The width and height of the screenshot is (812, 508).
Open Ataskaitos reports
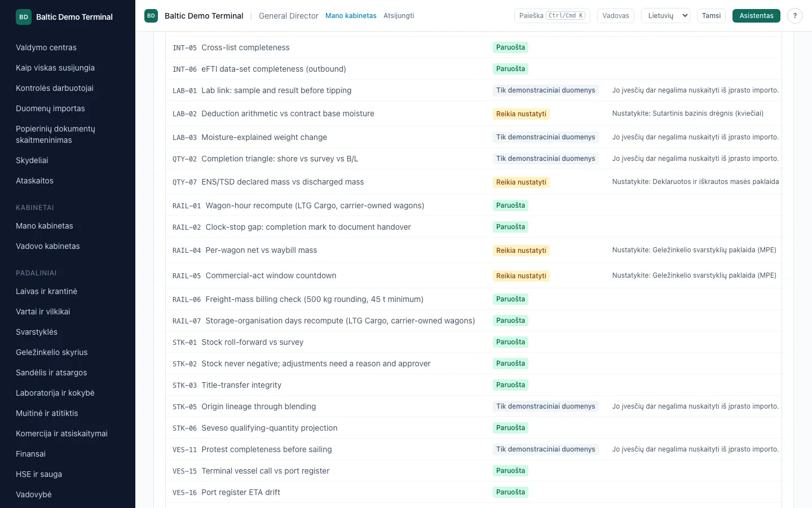click(x=34, y=181)
